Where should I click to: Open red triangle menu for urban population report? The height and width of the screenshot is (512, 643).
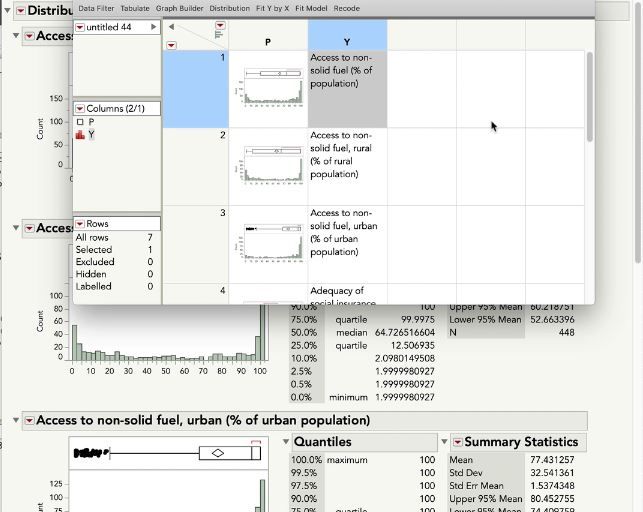[x=29, y=421]
